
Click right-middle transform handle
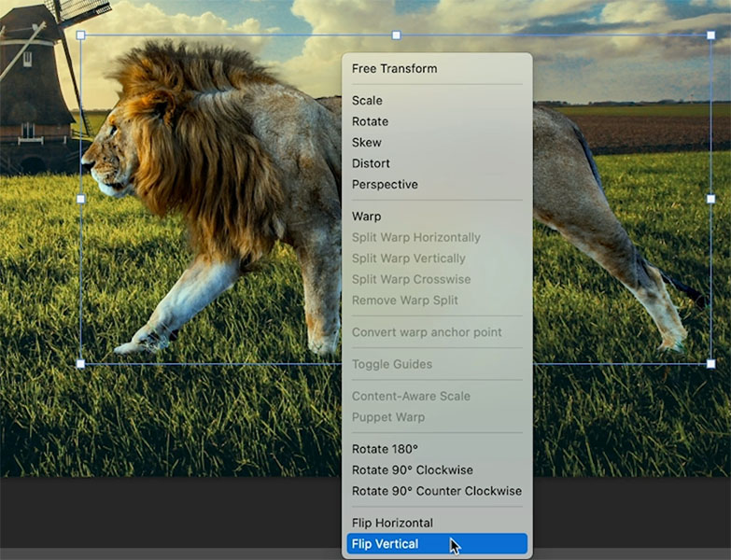pyautogui.click(x=711, y=199)
